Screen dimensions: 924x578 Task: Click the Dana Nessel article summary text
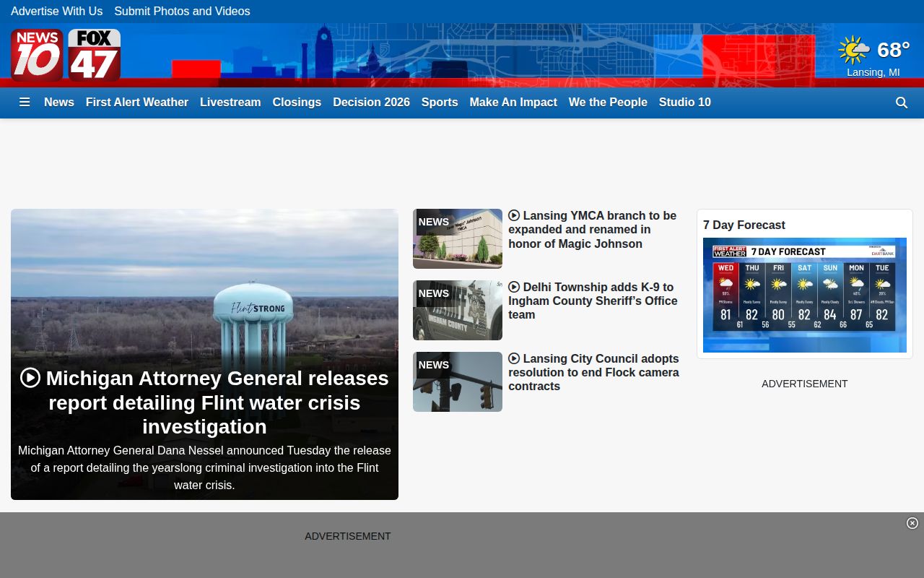coord(204,467)
